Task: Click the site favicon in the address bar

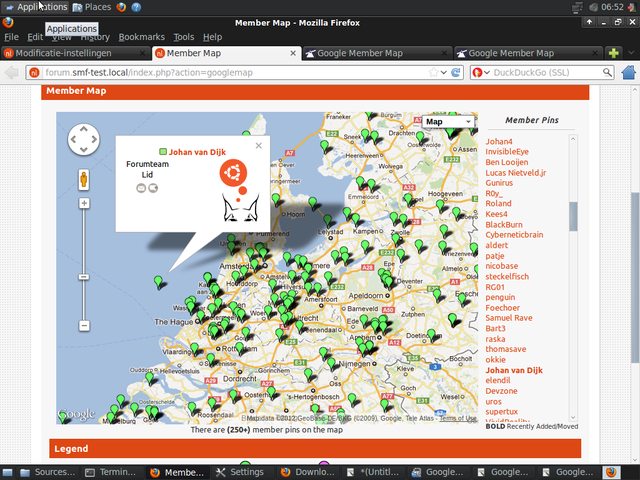Action: [x=34, y=73]
